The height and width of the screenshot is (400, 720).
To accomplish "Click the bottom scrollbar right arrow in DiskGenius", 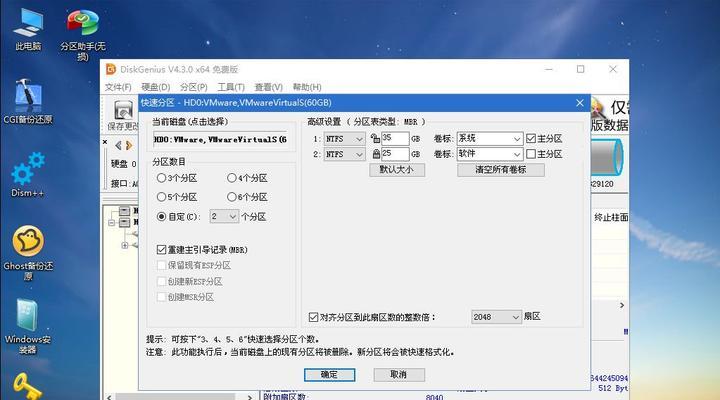I will [250, 397].
